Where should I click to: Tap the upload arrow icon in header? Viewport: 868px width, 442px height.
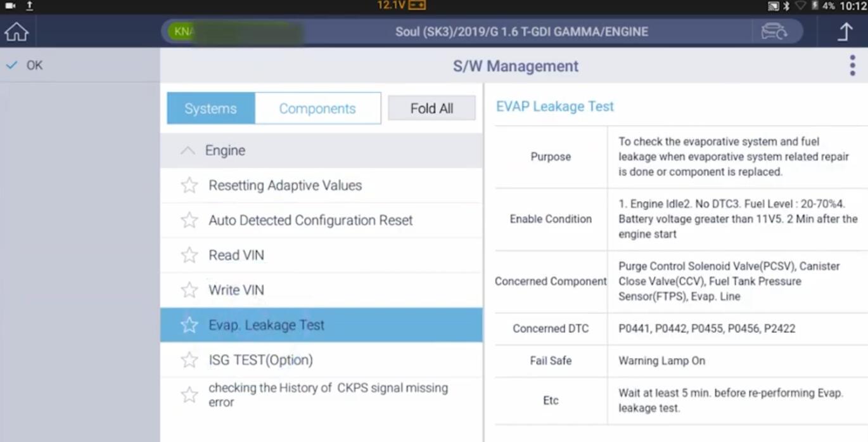[845, 32]
